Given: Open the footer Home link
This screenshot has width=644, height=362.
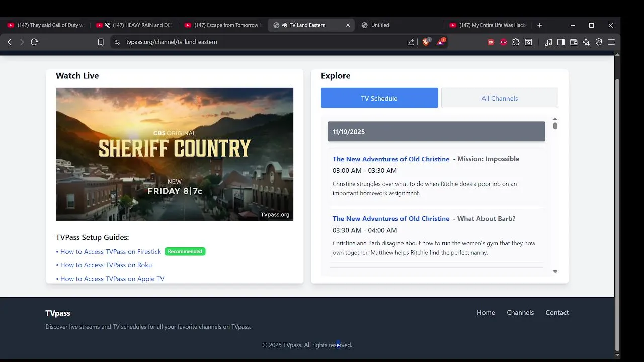Looking at the screenshot, I should 486,313.
